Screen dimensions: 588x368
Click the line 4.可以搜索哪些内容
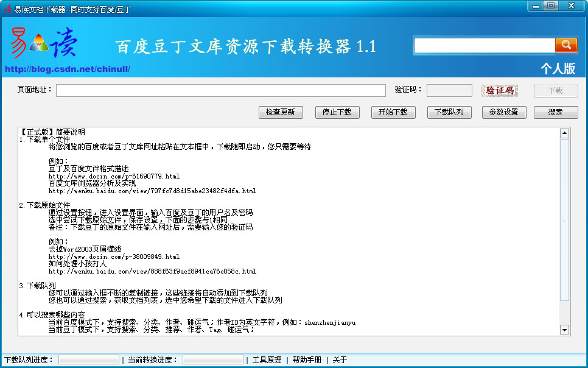(x=52, y=315)
